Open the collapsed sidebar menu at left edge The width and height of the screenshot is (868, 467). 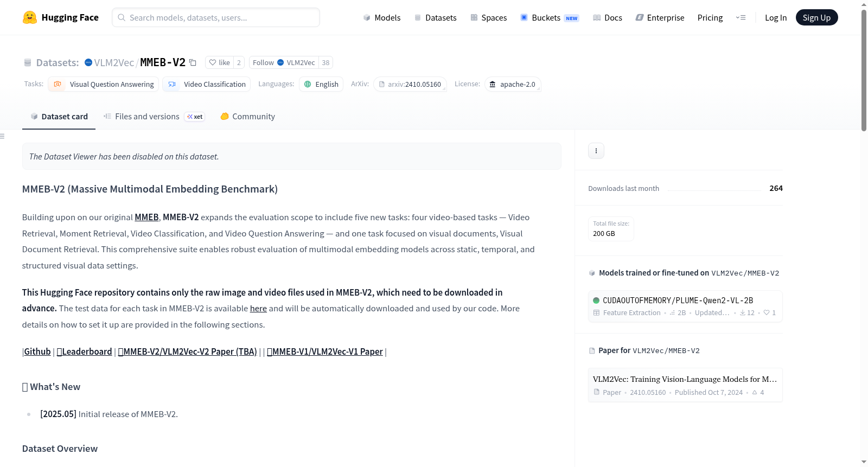[2, 136]
